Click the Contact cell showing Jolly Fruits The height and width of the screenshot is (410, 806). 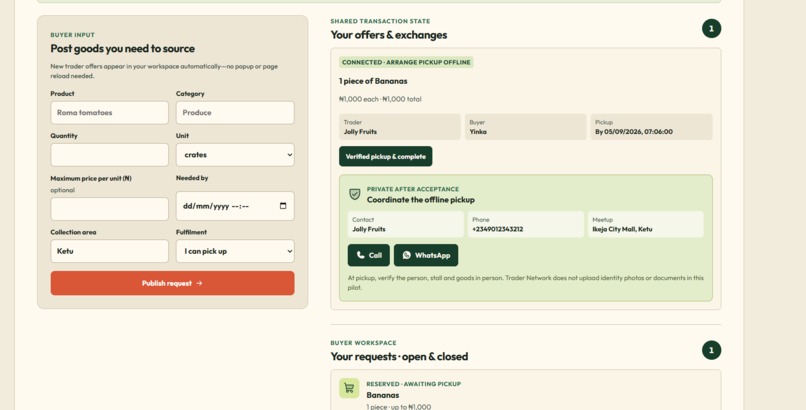(406, 225)
